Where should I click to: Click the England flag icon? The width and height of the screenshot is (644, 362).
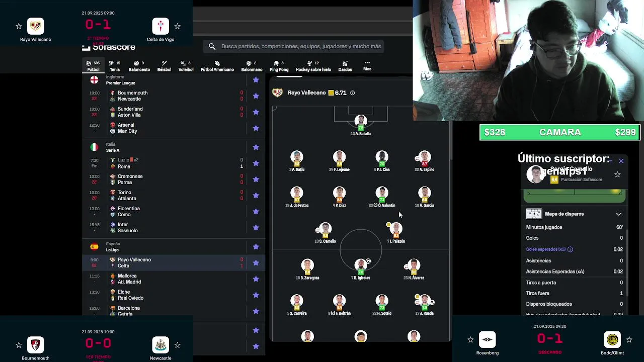[x=94, y=80]
